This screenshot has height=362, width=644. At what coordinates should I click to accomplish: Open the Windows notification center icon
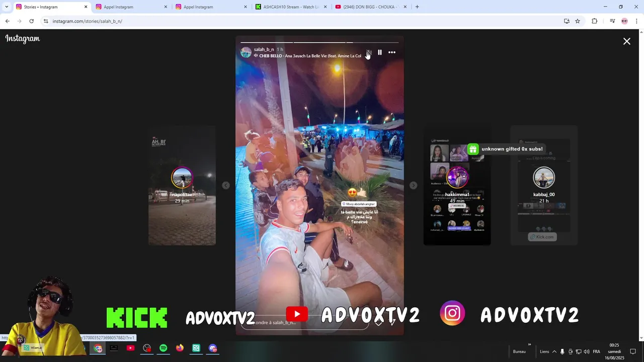tap(633, 351)
